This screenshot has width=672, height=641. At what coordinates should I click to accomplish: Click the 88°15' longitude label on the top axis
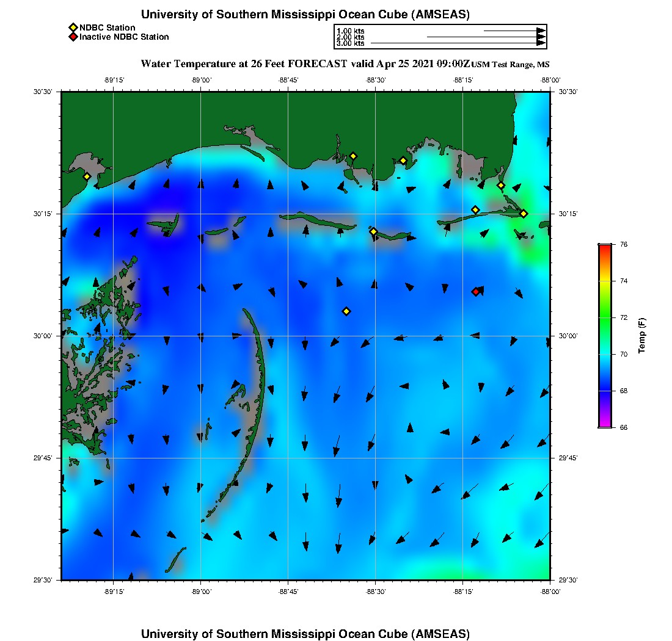(x=463, y=80)
